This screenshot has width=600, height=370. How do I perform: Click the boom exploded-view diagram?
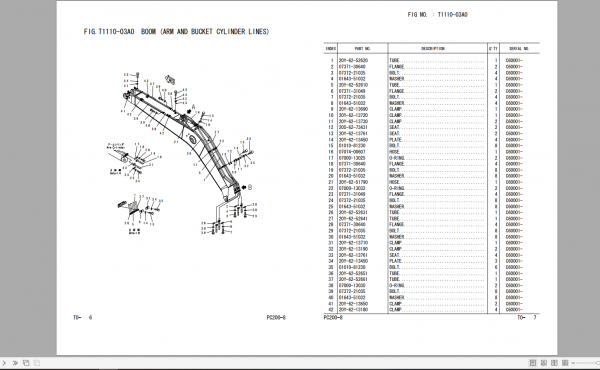[x=190, y=153]
